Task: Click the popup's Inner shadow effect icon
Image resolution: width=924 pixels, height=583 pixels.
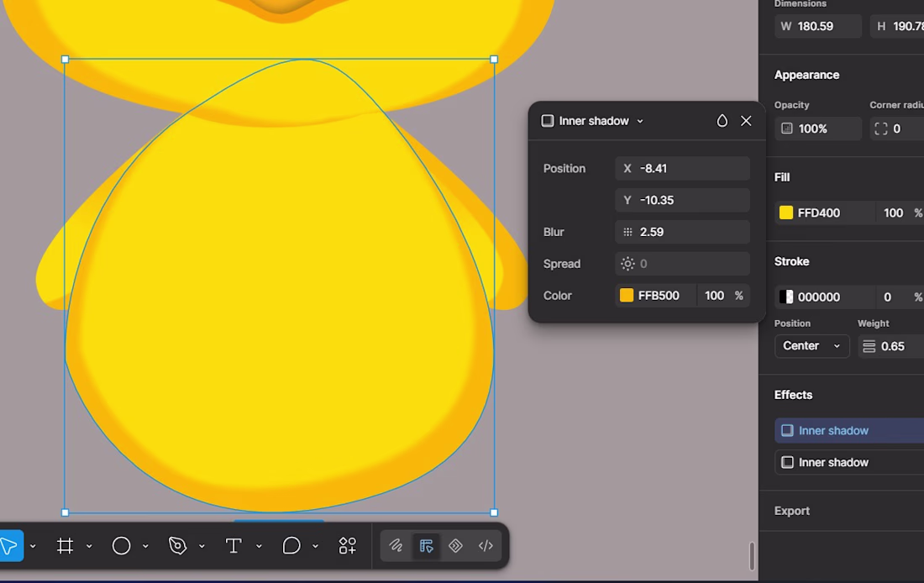Action: (548, 121)
